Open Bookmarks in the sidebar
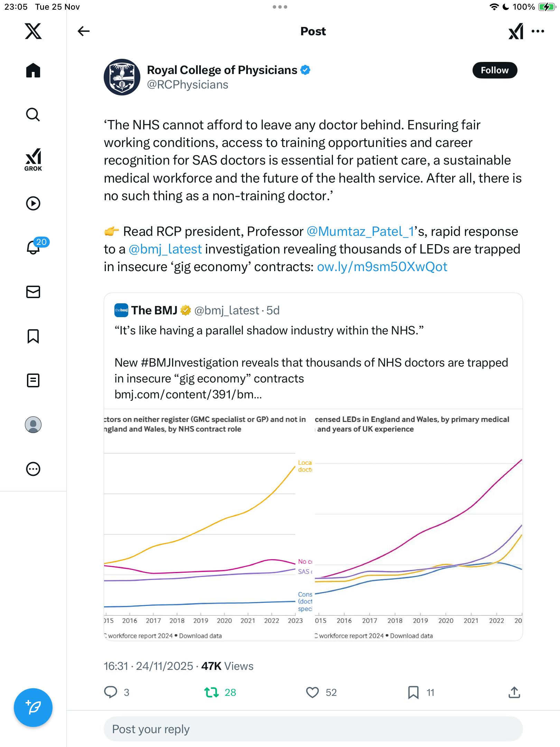The height and width of the screenshot is (747, 560). click(33, 336)
